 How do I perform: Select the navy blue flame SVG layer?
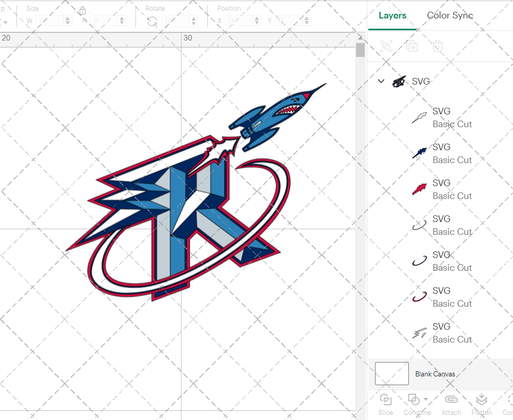click(441, 153)
